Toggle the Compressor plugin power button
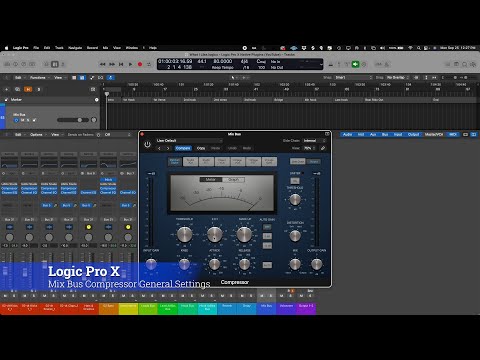The height and width of the screenshot is (360, 480). [147, 145]
